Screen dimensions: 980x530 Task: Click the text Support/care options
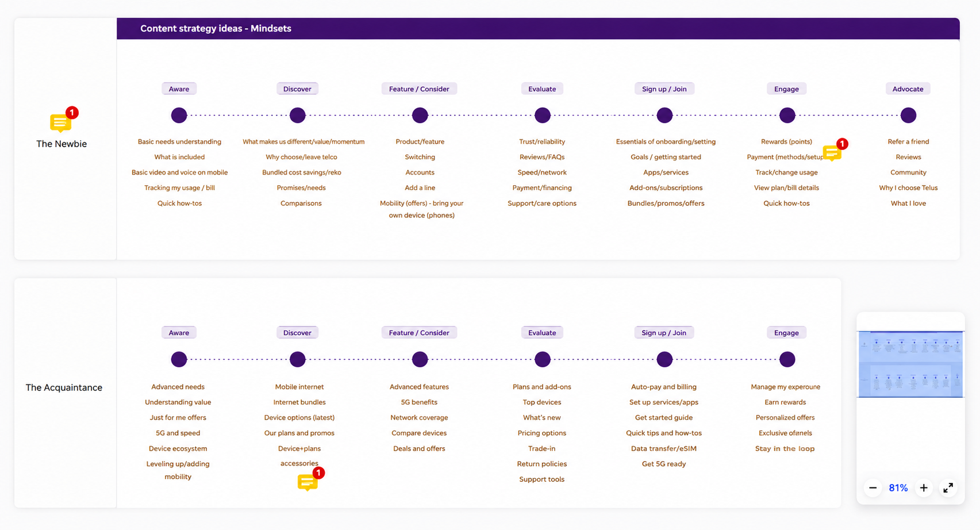(x=542, y=203)
